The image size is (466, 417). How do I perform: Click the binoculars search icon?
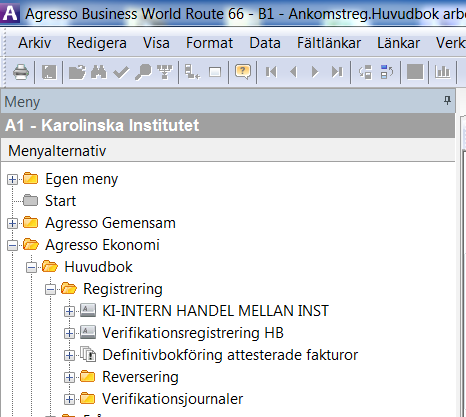[99, 72]
